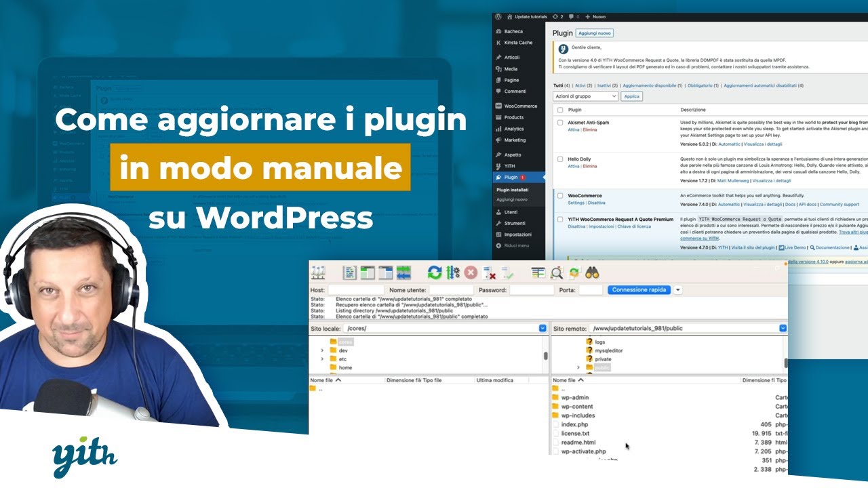Tick Hello Dolly checkbox

[560, 159]
